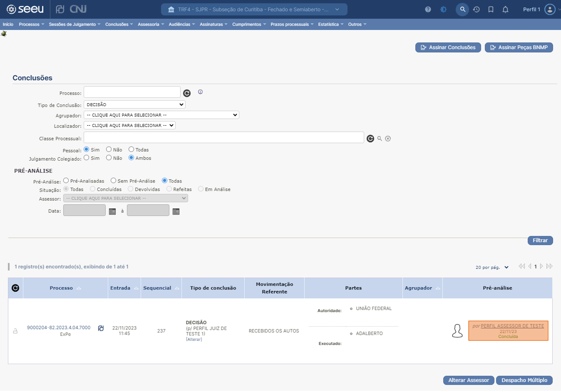Sort table by Sequencial column
561x392 pixels.
pyautogui.click(x=161, y=288)
